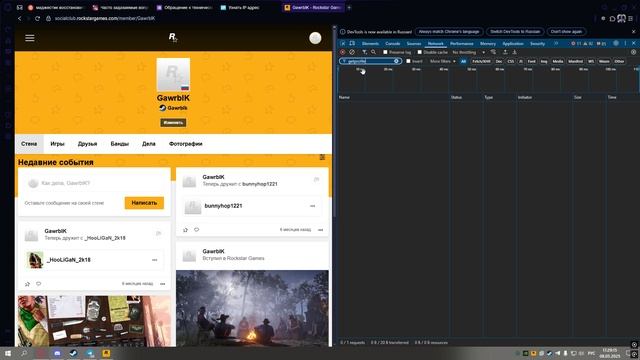Image resolution: width=640 pixels, height=360 pixels.
Task: Open the Red Dead campfire image
Action: tap(252, 308)
